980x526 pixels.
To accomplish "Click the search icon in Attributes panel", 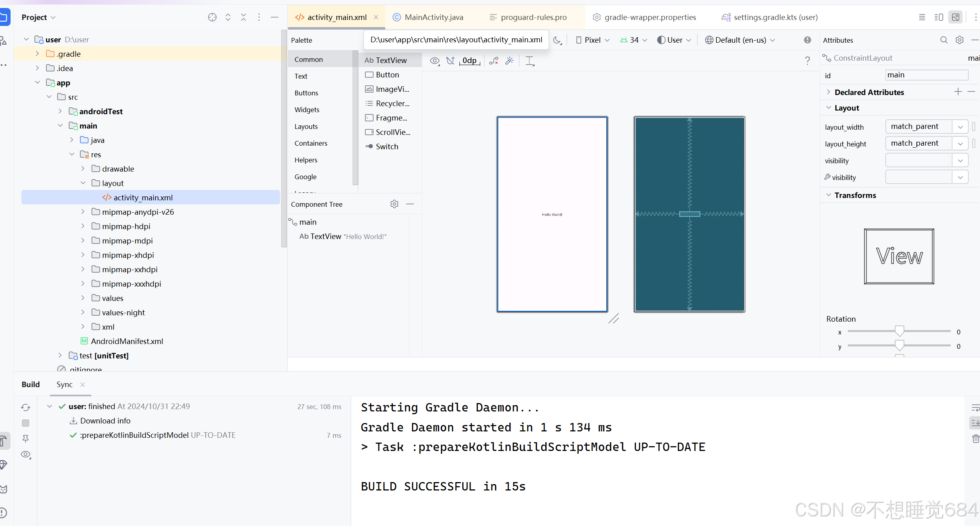I will [944, 40].
